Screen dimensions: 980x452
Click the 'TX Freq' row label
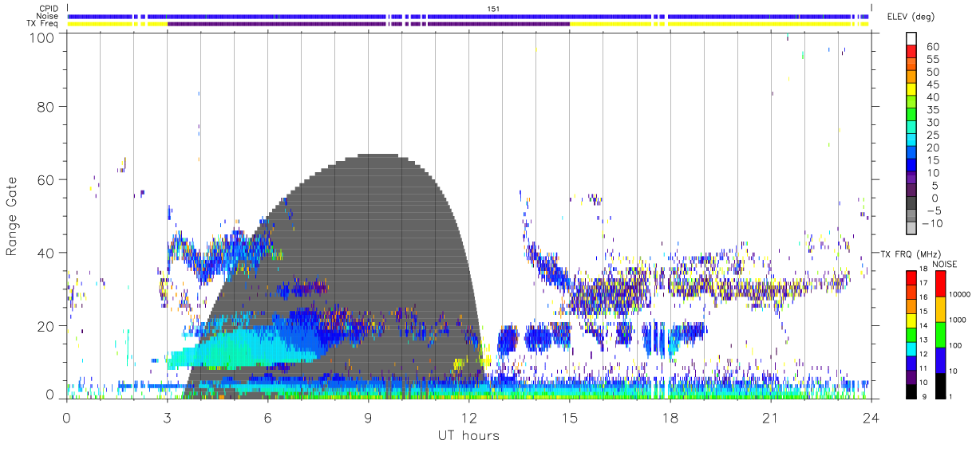tap(43, 24)
